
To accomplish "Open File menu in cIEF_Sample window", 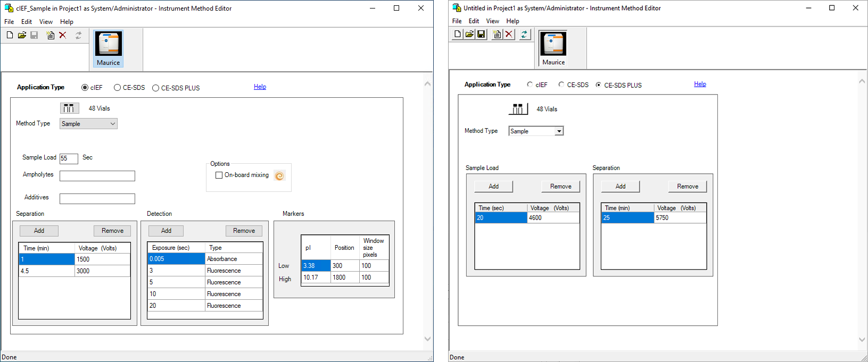I will (x=9, y=22).
